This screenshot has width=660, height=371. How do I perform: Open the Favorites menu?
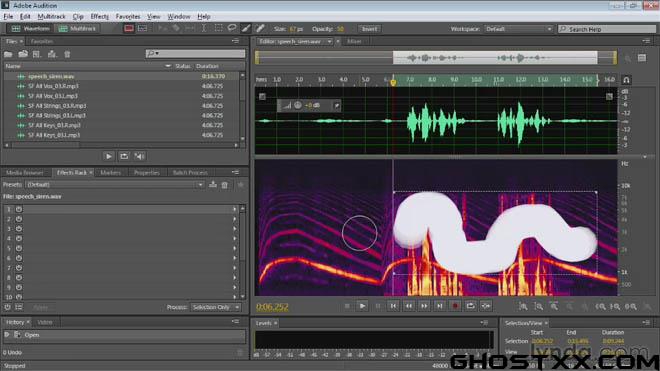(x=128, y=16)
